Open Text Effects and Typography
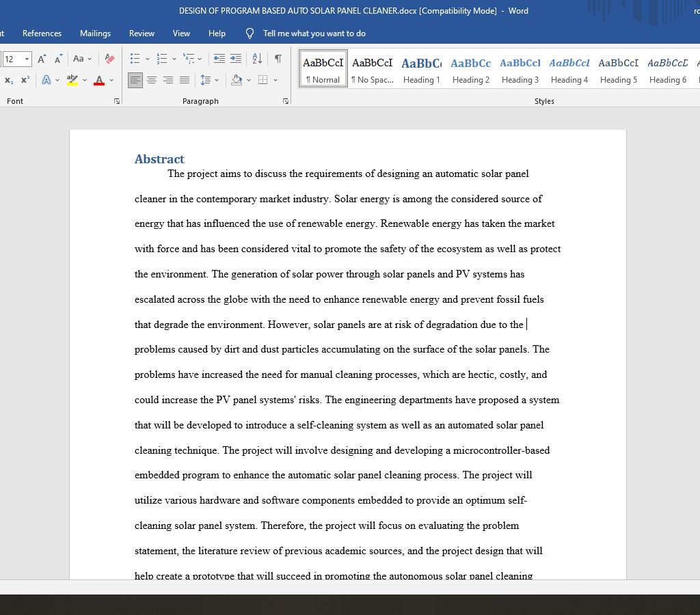The image size is (700, 615). click(46, 80)
